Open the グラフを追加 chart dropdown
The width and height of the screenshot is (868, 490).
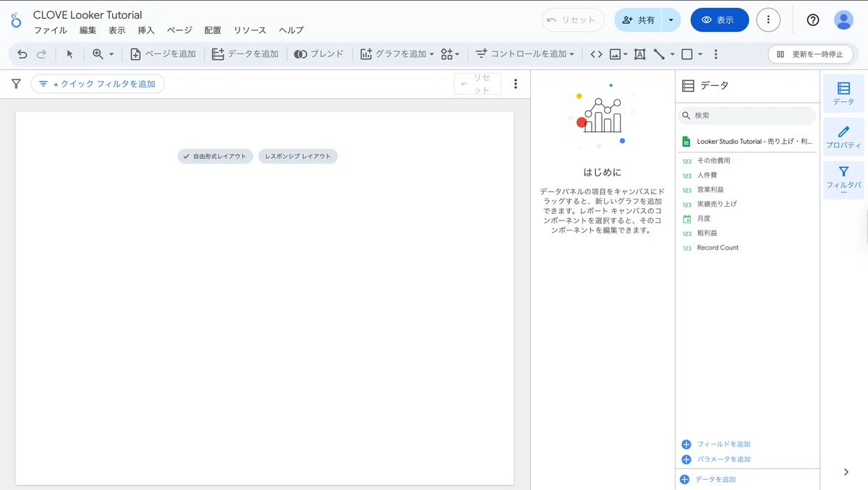click(397, 54)
